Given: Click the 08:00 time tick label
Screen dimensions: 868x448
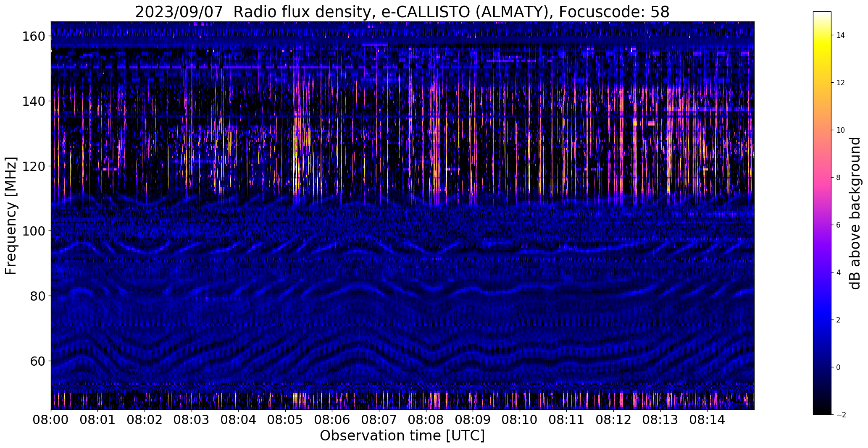Looking at the screenshot, I should 51,420.
